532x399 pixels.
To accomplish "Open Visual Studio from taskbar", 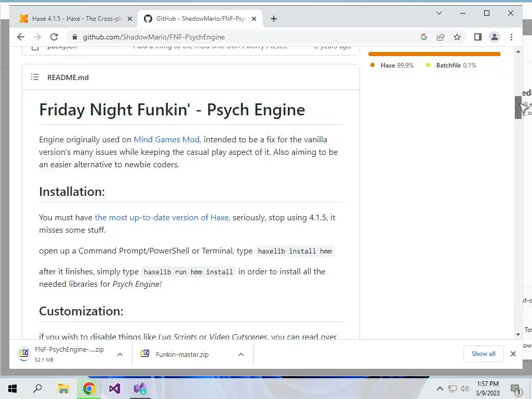I will [x=114, y=389].
